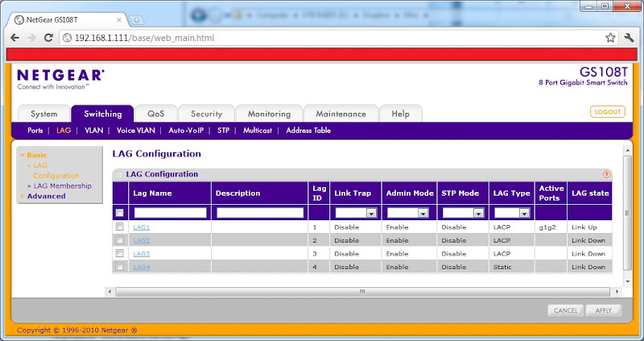The width and height of the screenshot is (644, 341).
Task: Open the Chrome wrench menu
Action: (x=629, y=38)
